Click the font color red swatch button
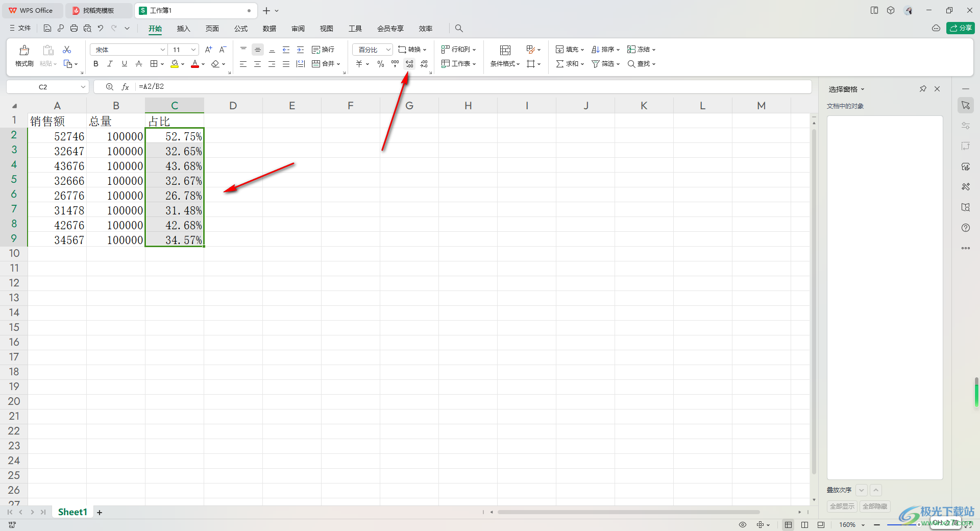Viewport: 980px width, 531px height. coord(195,64)
